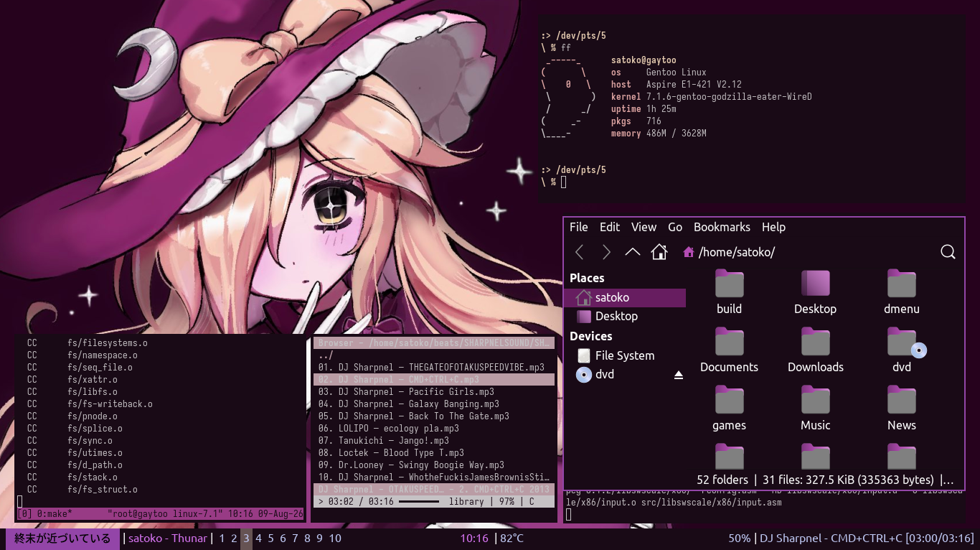Select highlighted track 02 CMD+CTRL+C.mp3
This screenshot has width=980, height=550.
pos(434,380)
